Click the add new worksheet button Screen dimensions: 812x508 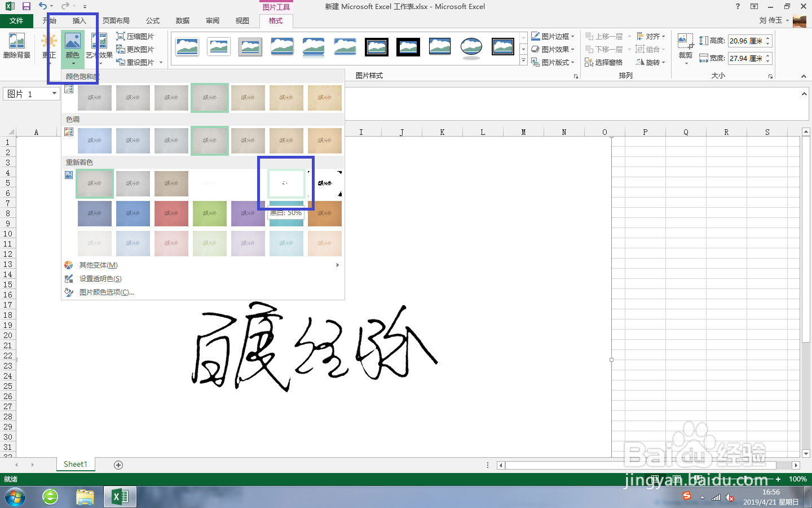click(x=118, y=464)
